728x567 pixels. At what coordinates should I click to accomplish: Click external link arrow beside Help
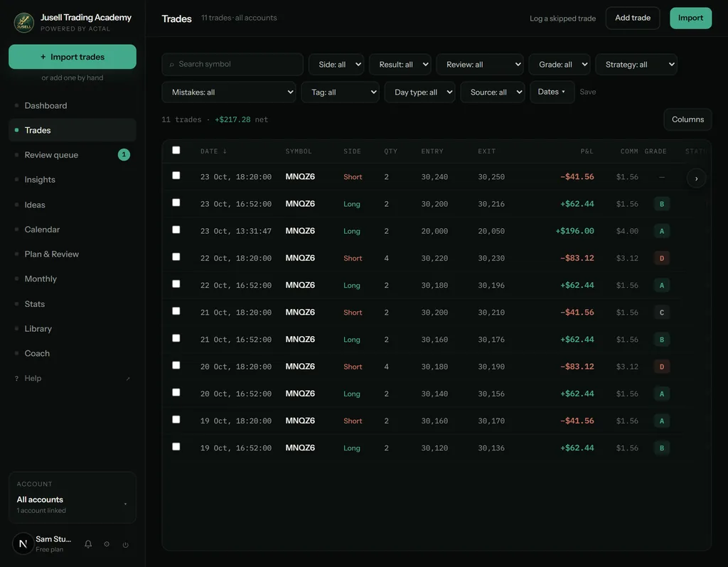[x=128, y=379]
